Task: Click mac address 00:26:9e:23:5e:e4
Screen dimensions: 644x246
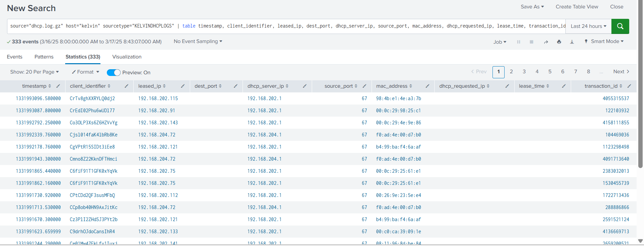Action: 398,195
